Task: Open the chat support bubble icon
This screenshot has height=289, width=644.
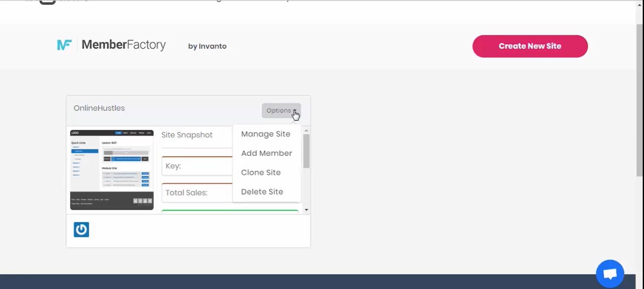Action: [610, 274]
